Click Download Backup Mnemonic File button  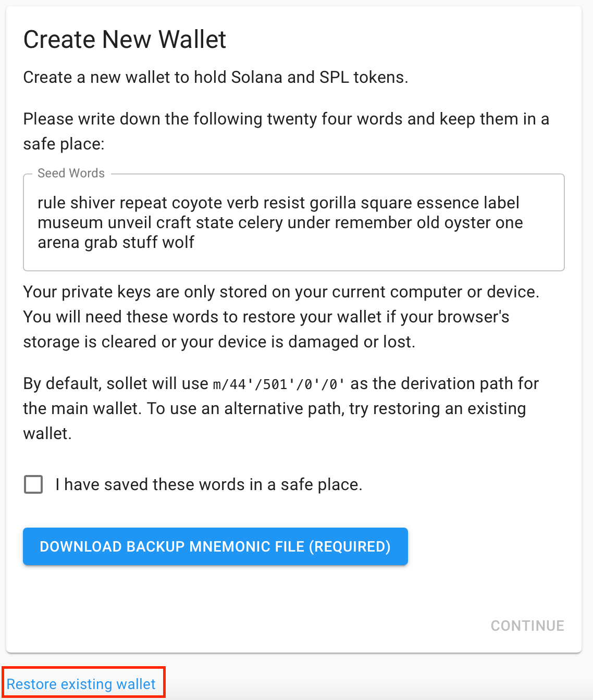click(x=215, y=546)
